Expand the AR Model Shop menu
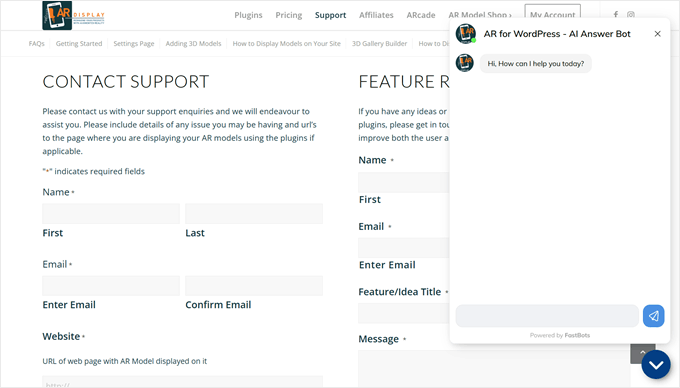This screenshot has width=680, height=388. pos(480,15)
